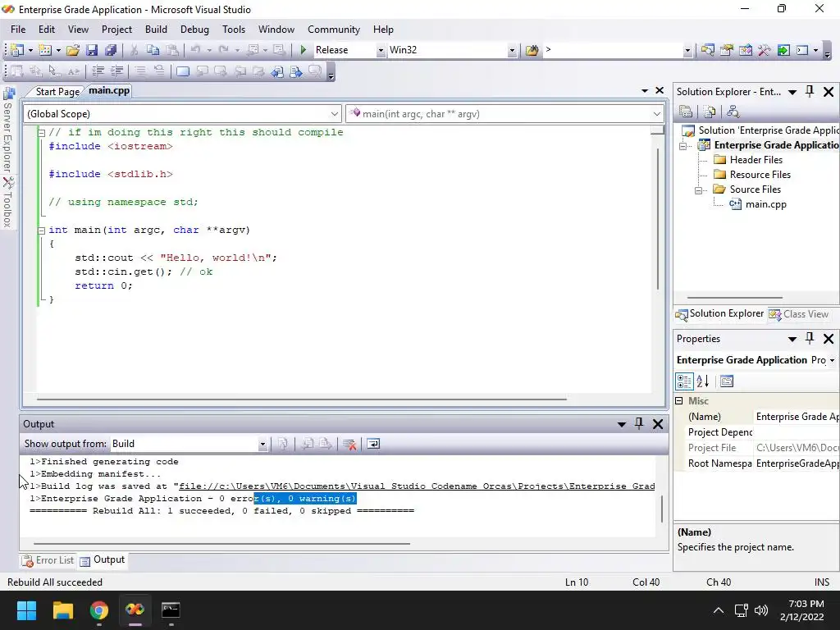Image resolution: width=840 pixels, height=630 pixels.
Task: Click the Output panel horizontal scrollbar
Action: point(221,544)
